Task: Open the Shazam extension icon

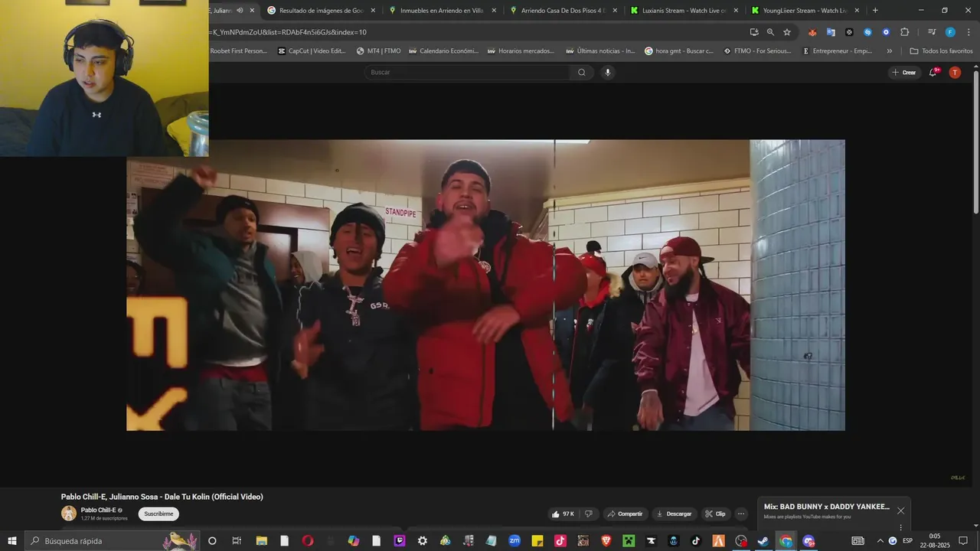Action: point(867,32)
